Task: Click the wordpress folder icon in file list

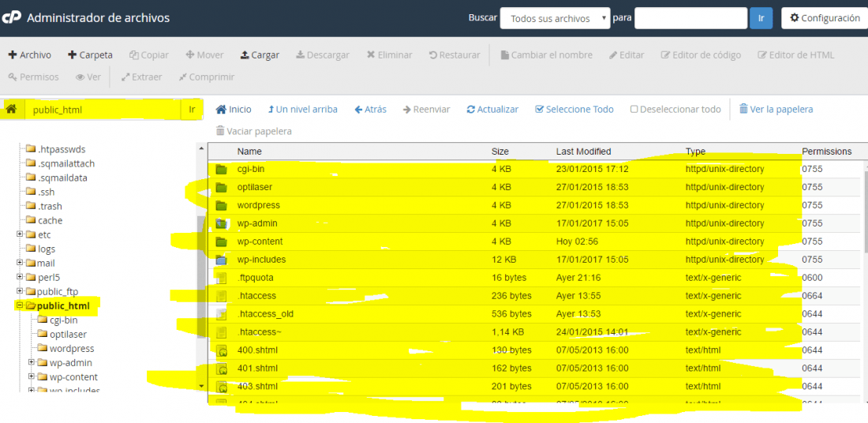Action: tap(222, 205)
